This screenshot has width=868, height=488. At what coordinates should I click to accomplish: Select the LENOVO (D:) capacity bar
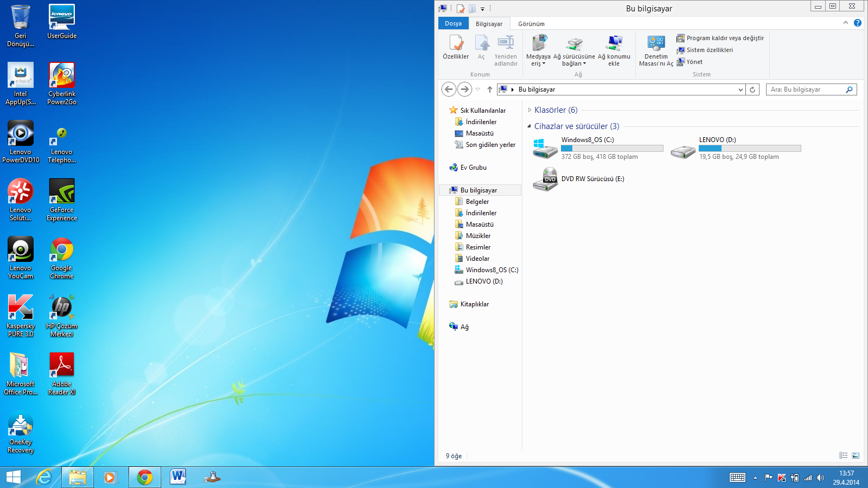[x=750, y=148]
